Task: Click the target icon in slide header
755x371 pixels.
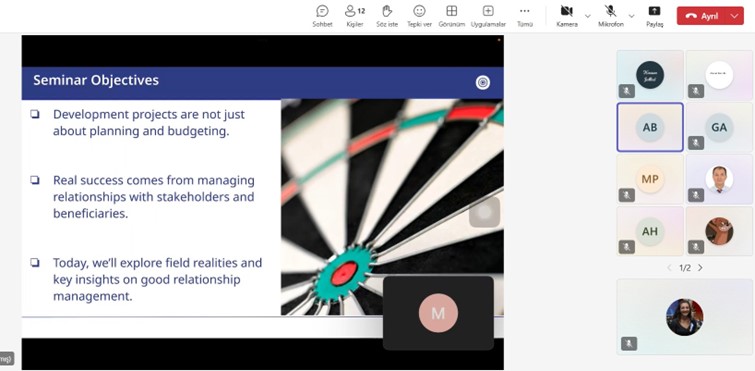Action: (x=482, y=82)
